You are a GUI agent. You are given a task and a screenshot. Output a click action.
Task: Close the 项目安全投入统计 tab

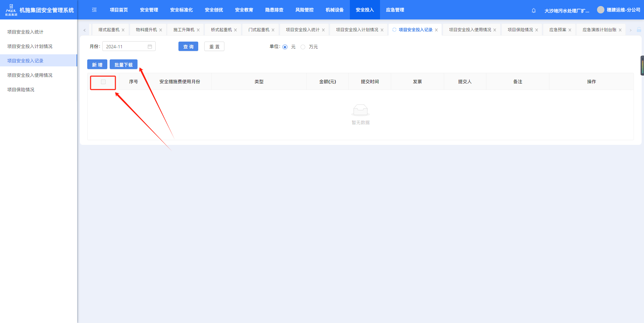323,30
